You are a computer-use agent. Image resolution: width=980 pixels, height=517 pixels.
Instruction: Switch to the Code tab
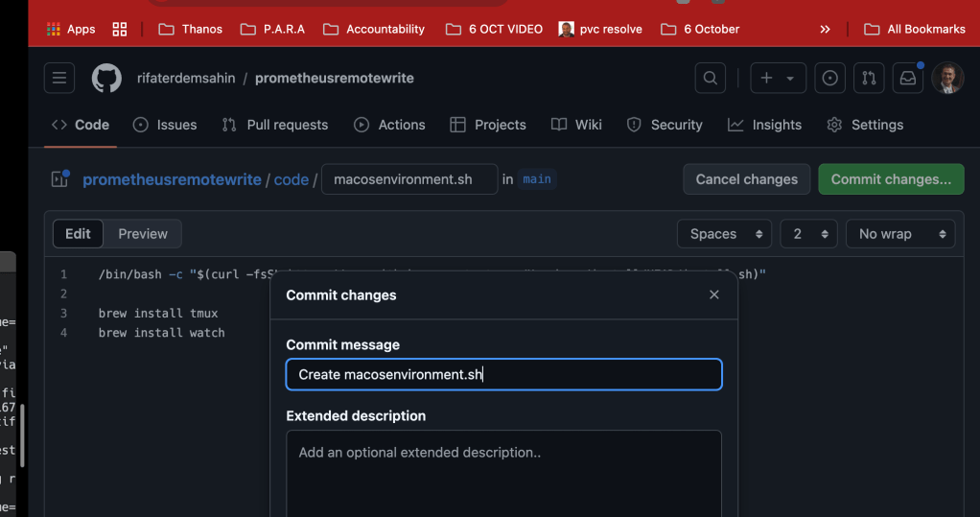[80, 125]
